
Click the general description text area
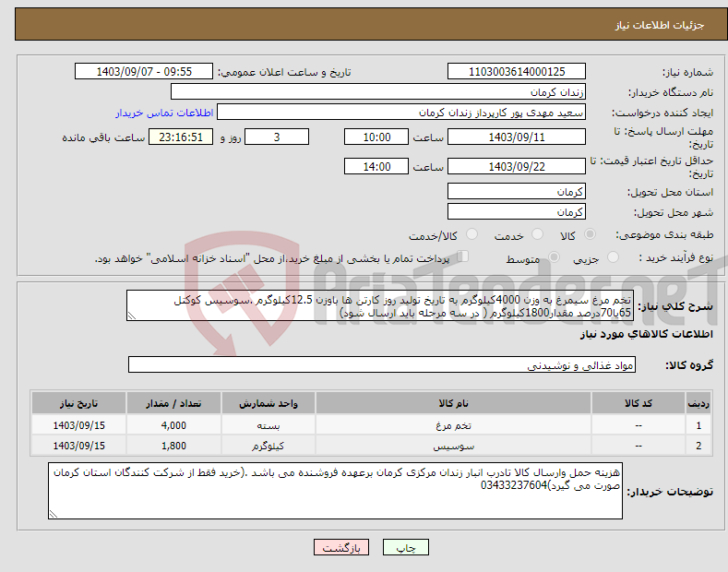click(x=380, y=305)
